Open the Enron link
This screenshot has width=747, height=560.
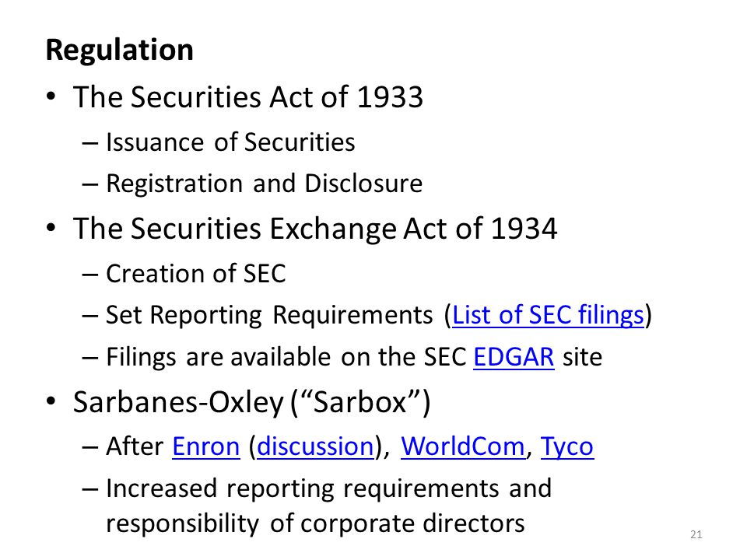[205, 446]
